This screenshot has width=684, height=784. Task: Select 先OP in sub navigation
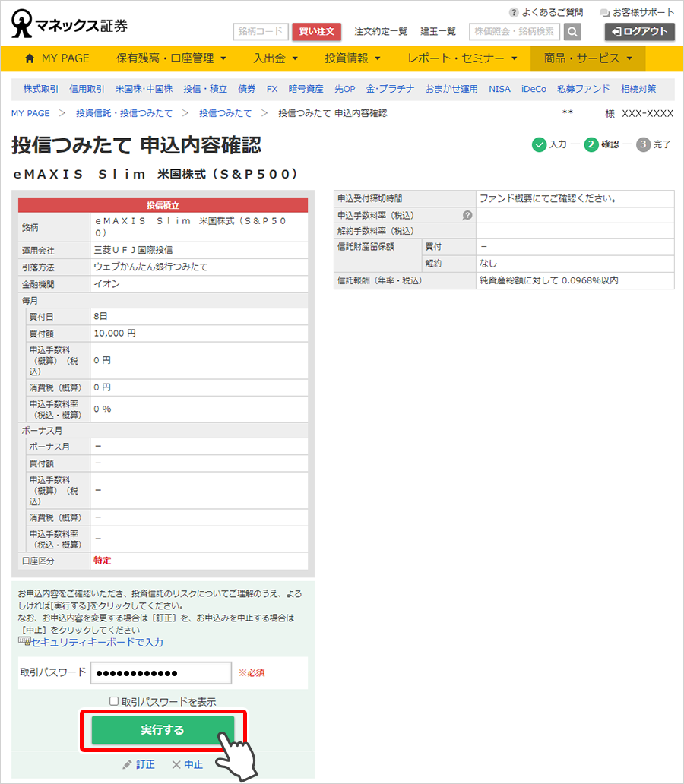(x=345, y=89)
